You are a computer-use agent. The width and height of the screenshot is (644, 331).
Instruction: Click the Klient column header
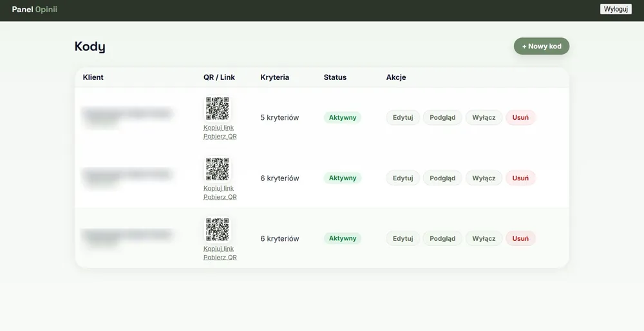pyautogui.click(x=93, y=77)
